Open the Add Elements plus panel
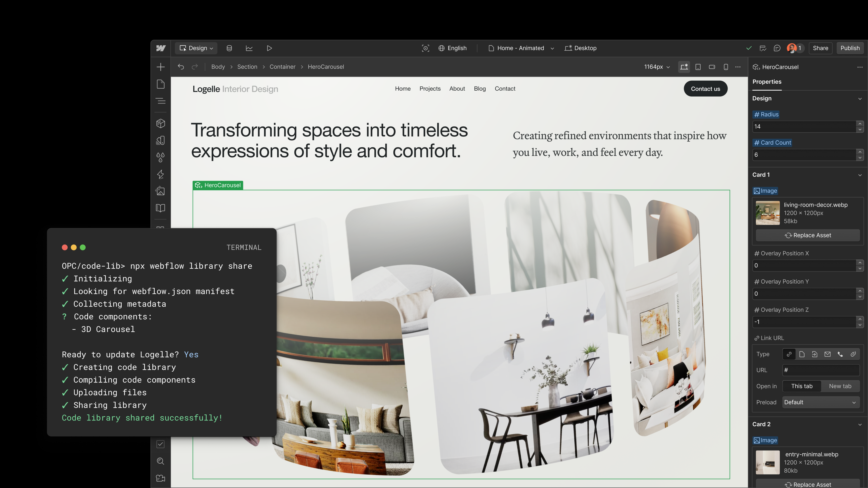Viewport: 868px width, 488px height. 161,67
